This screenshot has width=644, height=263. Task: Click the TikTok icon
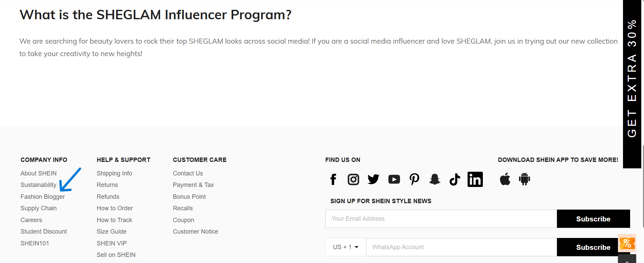(x=455, y=180)
